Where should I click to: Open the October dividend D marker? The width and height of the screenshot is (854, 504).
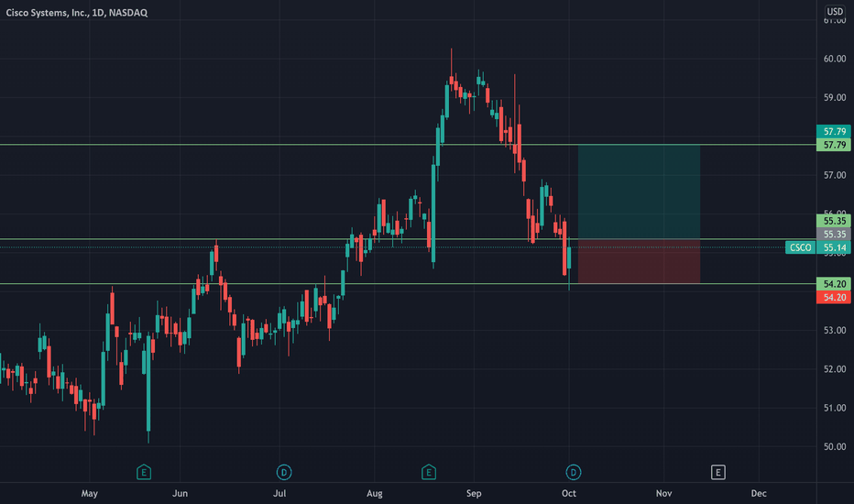pyautogui.click(x=573, y=472)
